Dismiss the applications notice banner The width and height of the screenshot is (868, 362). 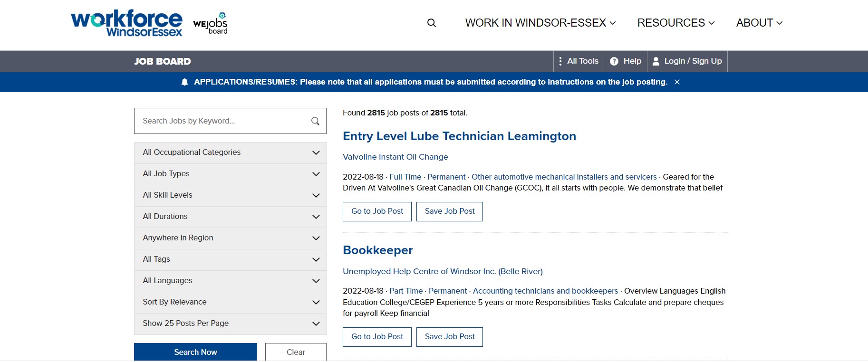[x=677, y=82]
